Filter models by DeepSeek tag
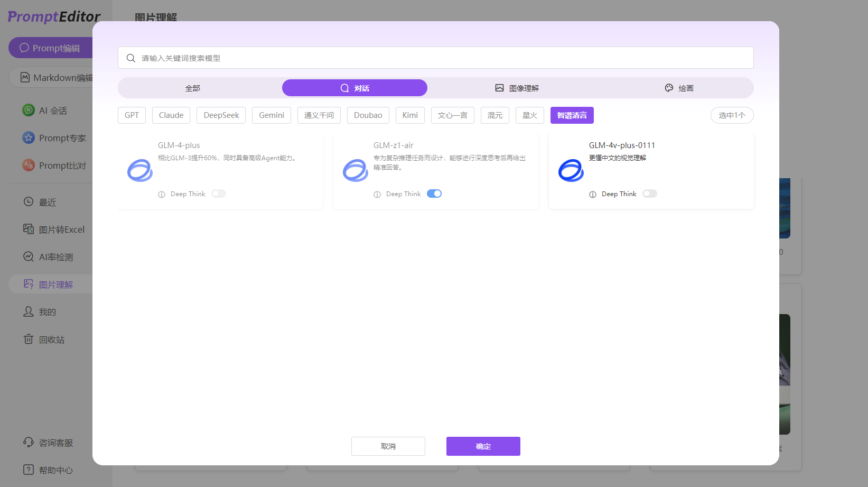This screenshot has width=868, height=487. [221, 115]
